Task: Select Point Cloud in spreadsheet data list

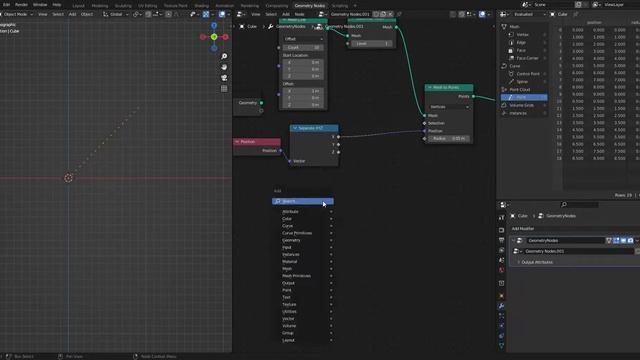Action: click(x=520, y=89)
